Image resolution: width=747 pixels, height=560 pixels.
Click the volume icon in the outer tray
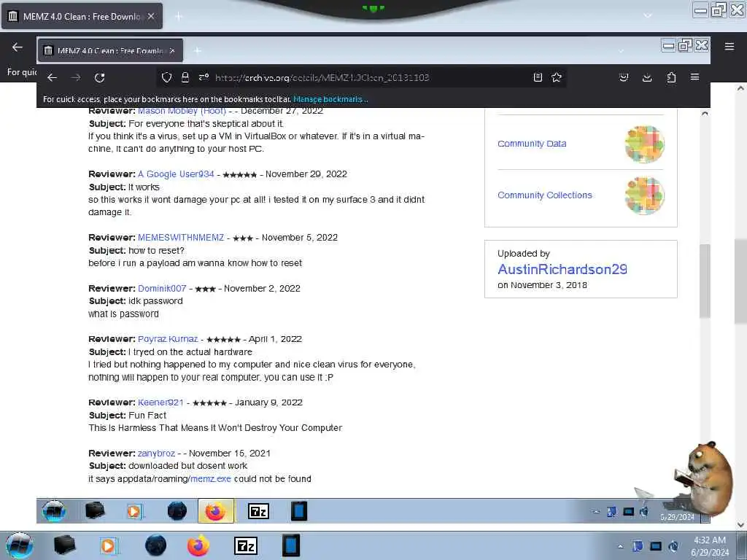[x=673, y=546]
